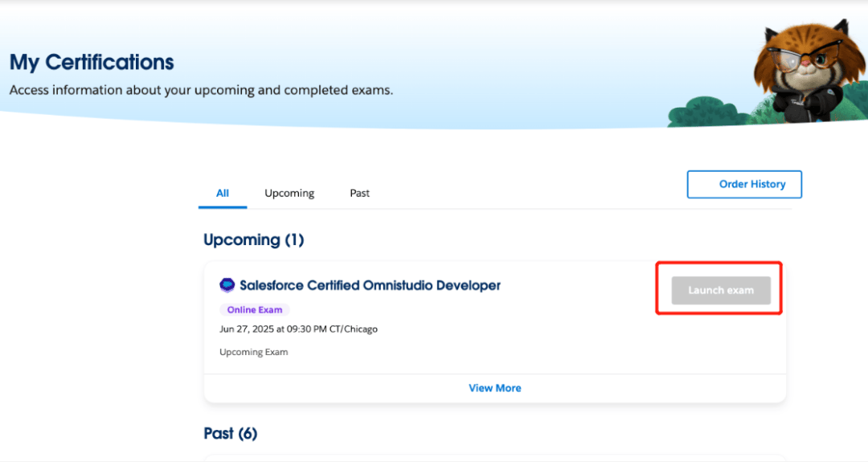Select the All tab

[x=223, y=193]
